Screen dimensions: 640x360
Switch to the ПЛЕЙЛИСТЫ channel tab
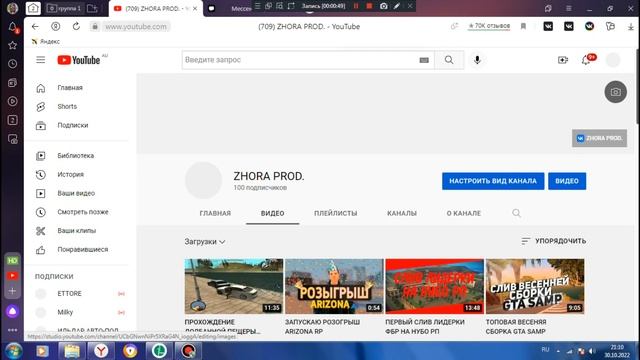(336, 213)
